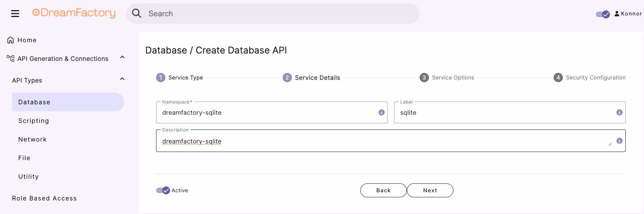Click the search magnifier icon

click(137, 14)
